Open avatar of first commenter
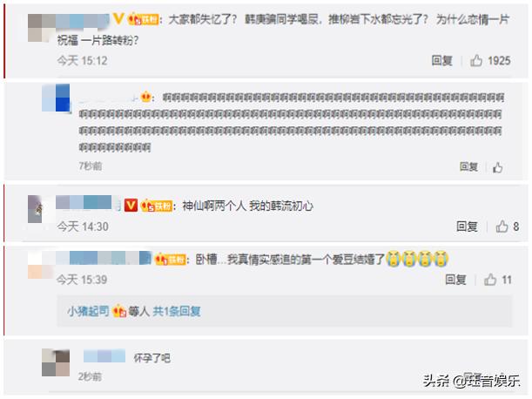 pos(42,28)
